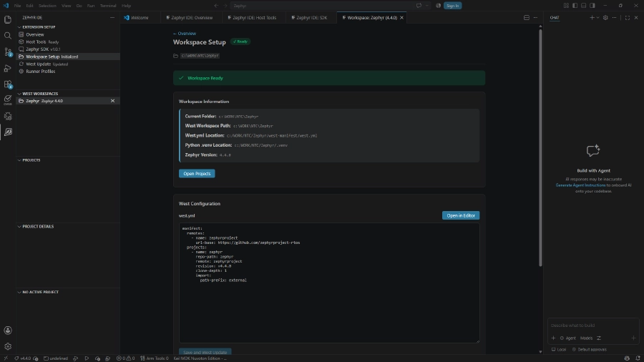Screen dimensions: 644x362
Task: Click the editor vertical scrollbar
Action: [x=540, y=148]
